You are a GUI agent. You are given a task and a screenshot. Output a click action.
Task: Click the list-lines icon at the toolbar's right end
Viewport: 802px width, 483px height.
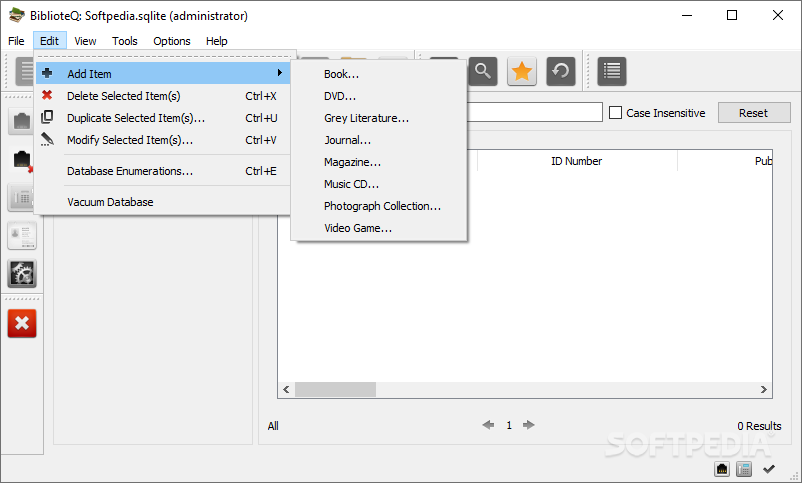point(612,71)
